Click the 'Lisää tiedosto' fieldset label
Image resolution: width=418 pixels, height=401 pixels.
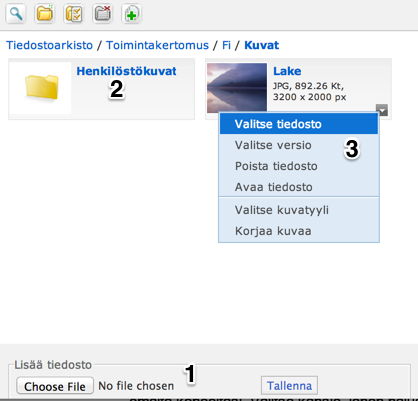[53, 365]
